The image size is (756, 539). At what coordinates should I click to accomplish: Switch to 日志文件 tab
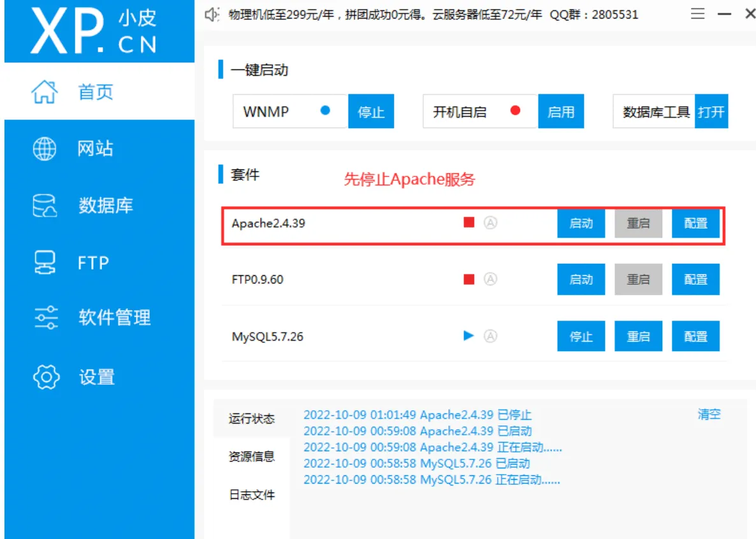[252, 495]
